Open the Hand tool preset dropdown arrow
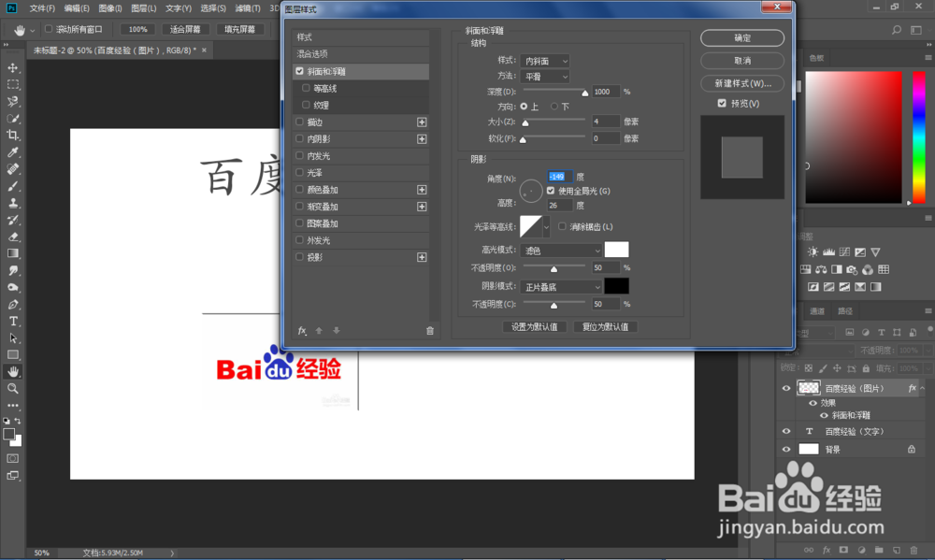This screenshot has width=935, height=560. pos(32,30)
